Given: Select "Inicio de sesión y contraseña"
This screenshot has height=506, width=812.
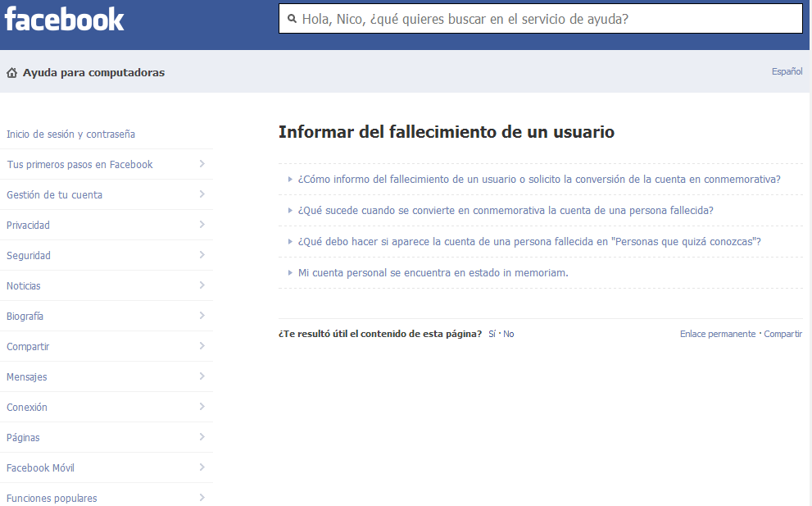Looking at the screenshot, I should click(x=71, y=134).
